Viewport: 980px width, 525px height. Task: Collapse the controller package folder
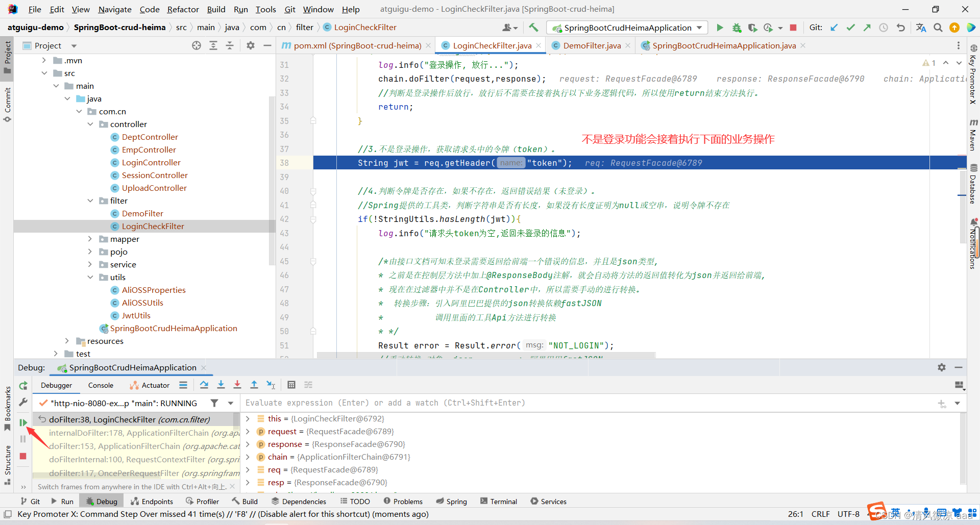pyautogui.click(x=90, y=124)
